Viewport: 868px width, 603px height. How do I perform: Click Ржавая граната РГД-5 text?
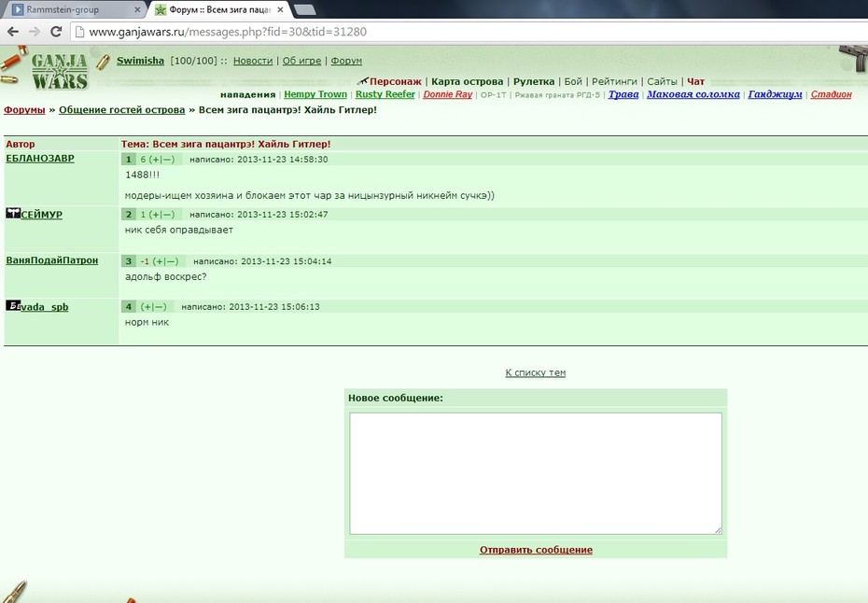click(x=557, y=94)
